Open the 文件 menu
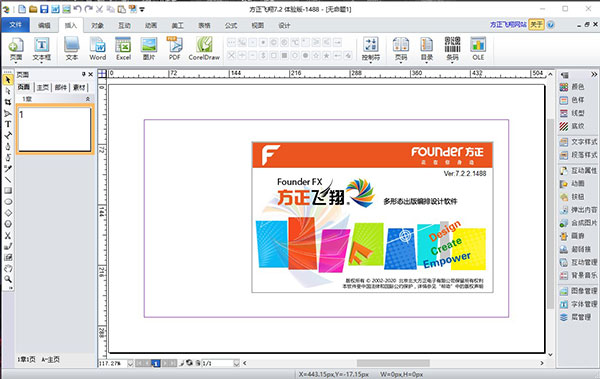 pos(15,25)
